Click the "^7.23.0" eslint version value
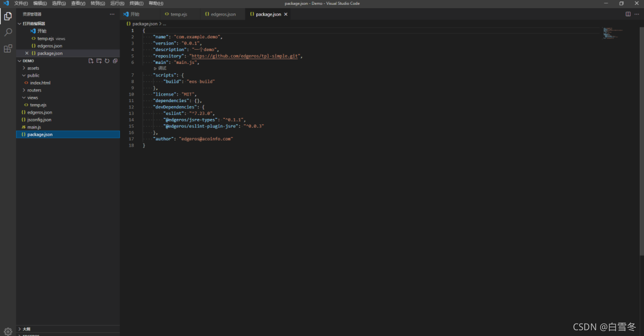This screenshot has height=336, width=644. 201,114
